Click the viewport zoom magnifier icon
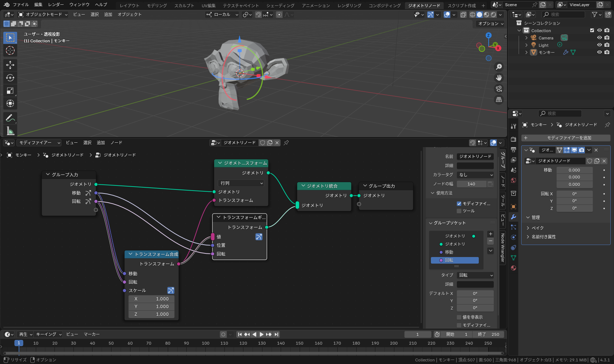Screen dimensions: 614x364 tap(499, 67)
